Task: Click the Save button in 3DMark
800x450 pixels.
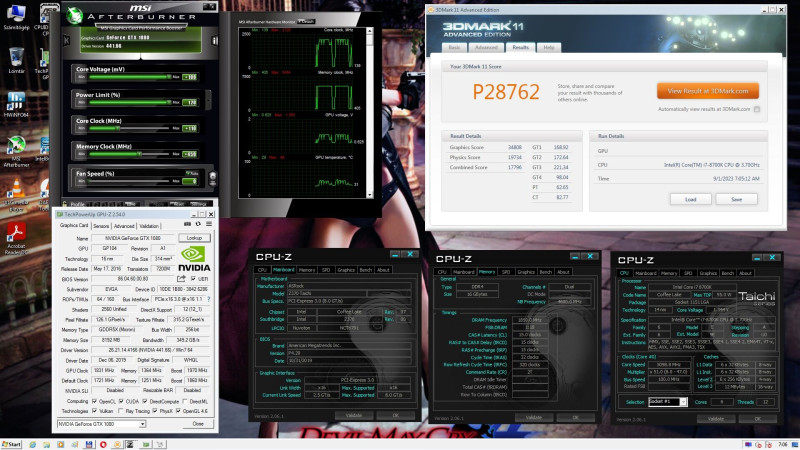Action: point(736,199)
